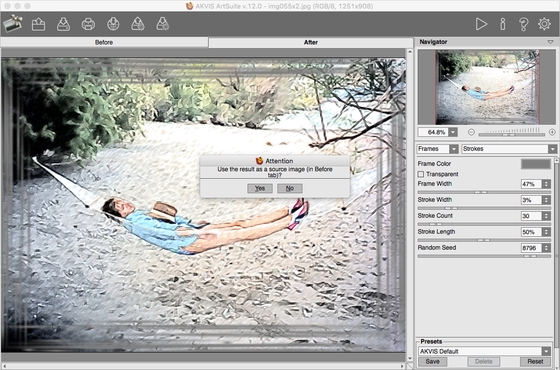
Task: Zoom out with the Navigator minus icon
Action: (x=471, y=132)
